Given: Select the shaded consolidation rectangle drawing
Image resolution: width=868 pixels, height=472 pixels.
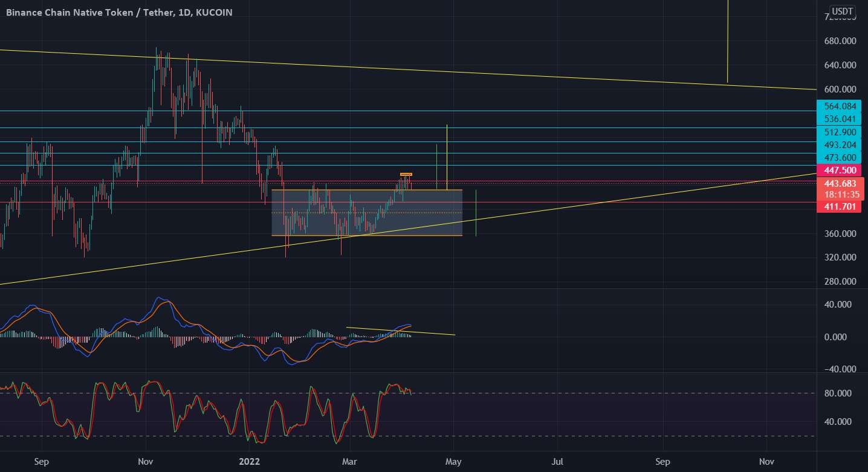Looking at the screenshot, I should point(367,213).
